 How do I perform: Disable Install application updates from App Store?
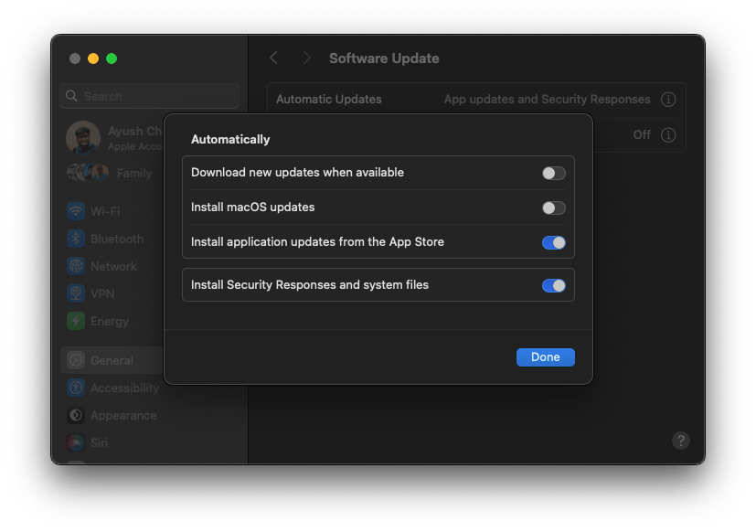tap(553, 242)
